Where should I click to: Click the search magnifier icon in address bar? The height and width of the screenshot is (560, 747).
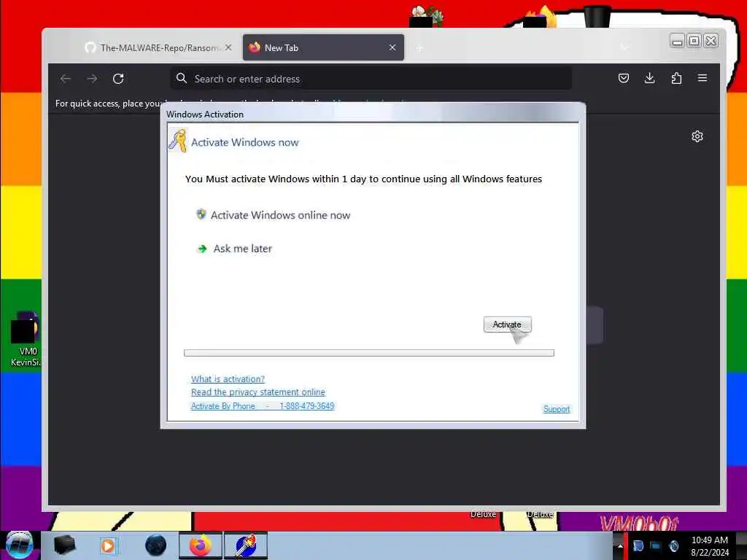point(182,78)
